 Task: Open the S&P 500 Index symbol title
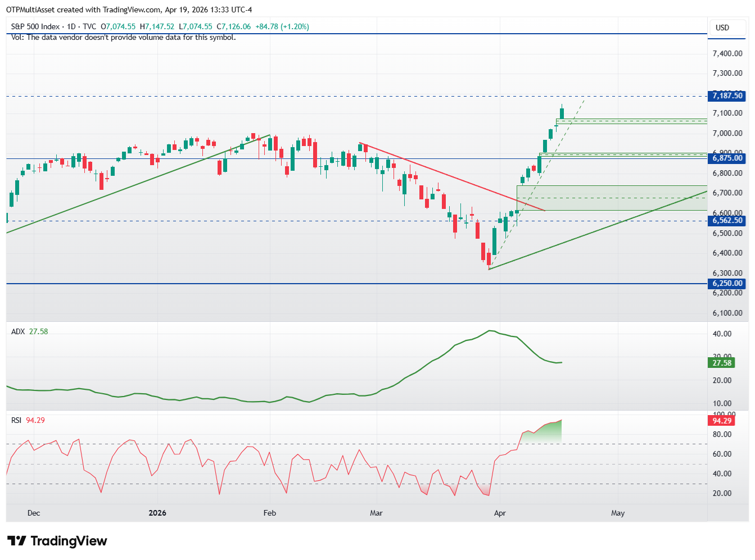pos(35,26)
